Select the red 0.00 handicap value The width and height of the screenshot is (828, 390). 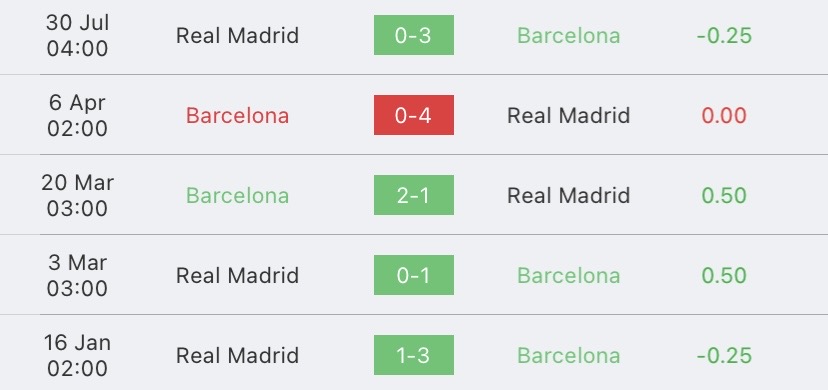[724, 116]
